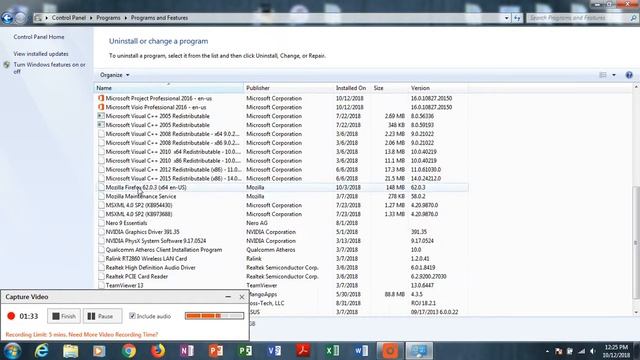640x360 pixels.
Task: Click Need More Video Recording Time link
Action: pos(113,335)
